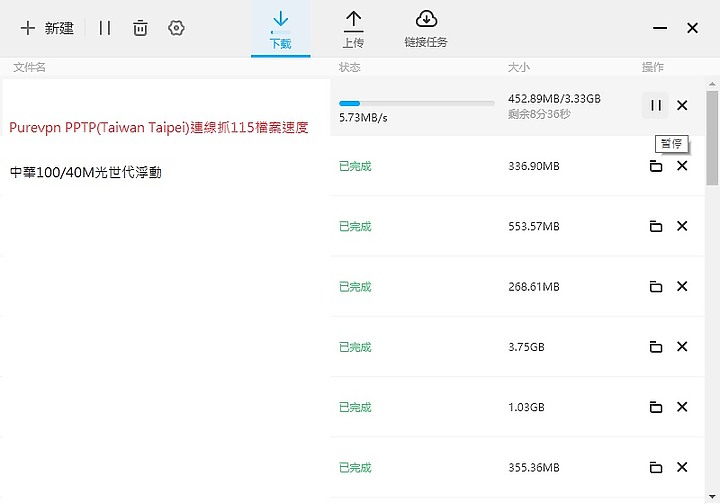The height and width of the screenshot is (503, 720).
Task: Click the scrollbar up arrow
Action: (x=712, y=84)
